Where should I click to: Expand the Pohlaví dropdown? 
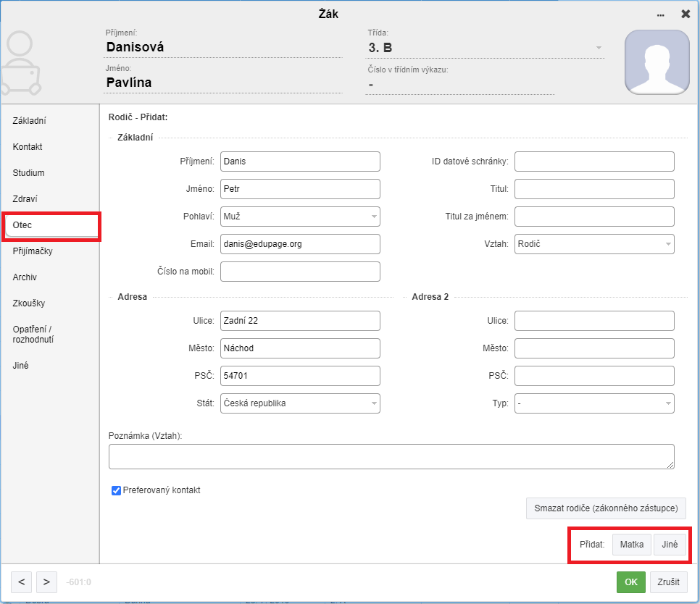[300, 217]
